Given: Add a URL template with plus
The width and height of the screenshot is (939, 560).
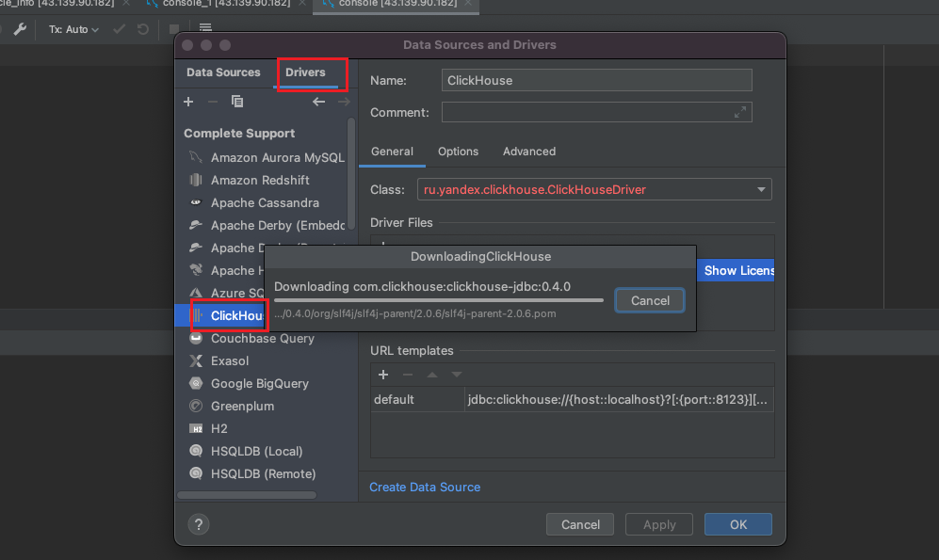Looking at the screenshot, I should pyautogui.click(x=383, y=376).
